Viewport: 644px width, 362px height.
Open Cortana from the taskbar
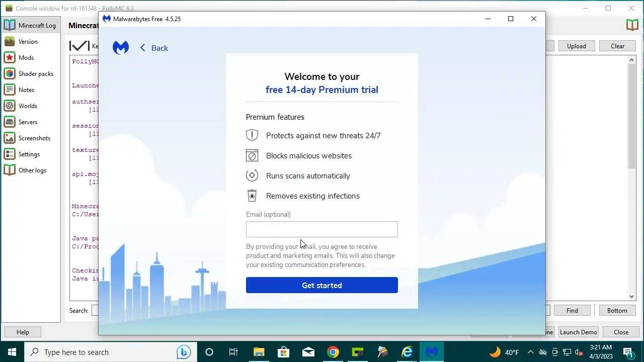209,352
